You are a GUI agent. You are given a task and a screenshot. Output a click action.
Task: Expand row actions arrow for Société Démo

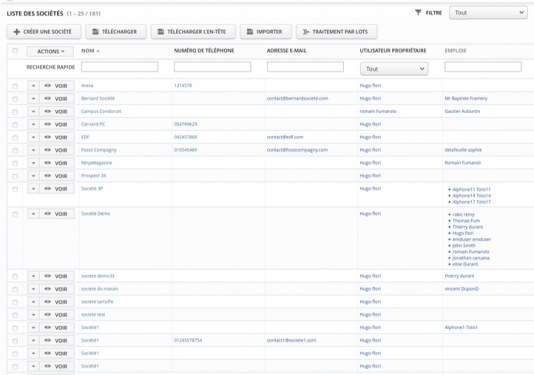tap(33, 214)
